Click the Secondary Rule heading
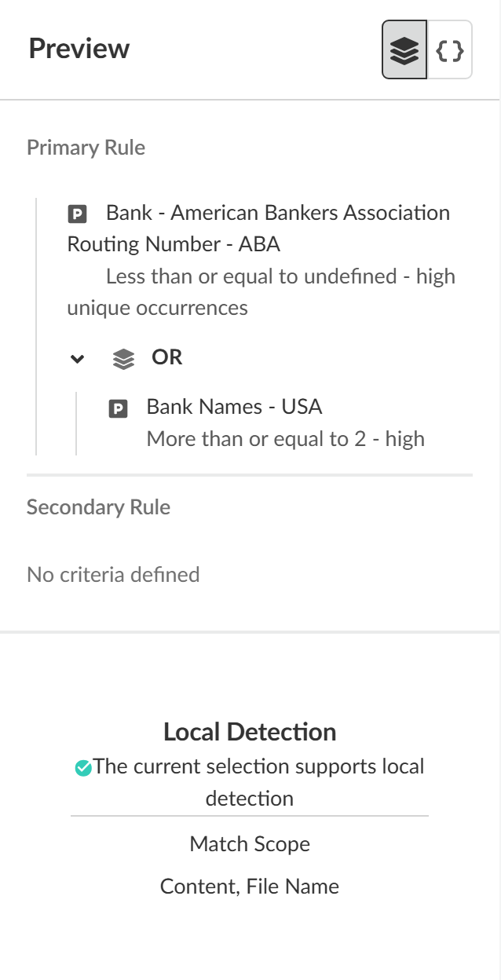Image resolution: width=501 pixels, height=980 pixels. click(x=98, y=507)
